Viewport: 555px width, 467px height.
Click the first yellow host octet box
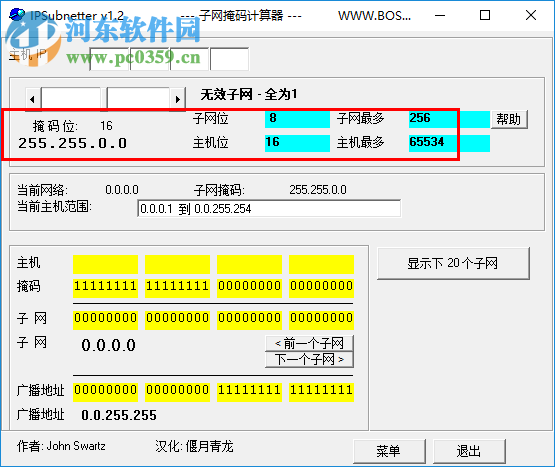click(105, 264)
